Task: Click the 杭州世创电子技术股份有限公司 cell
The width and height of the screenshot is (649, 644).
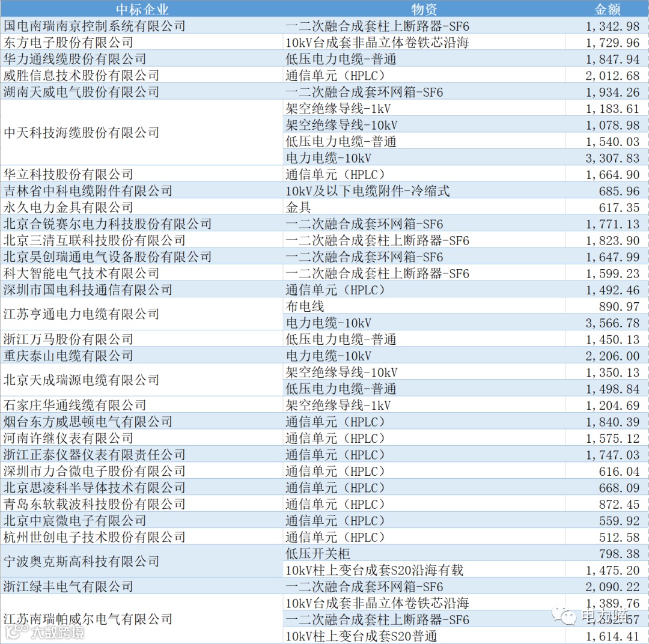Action: point(142,536)
